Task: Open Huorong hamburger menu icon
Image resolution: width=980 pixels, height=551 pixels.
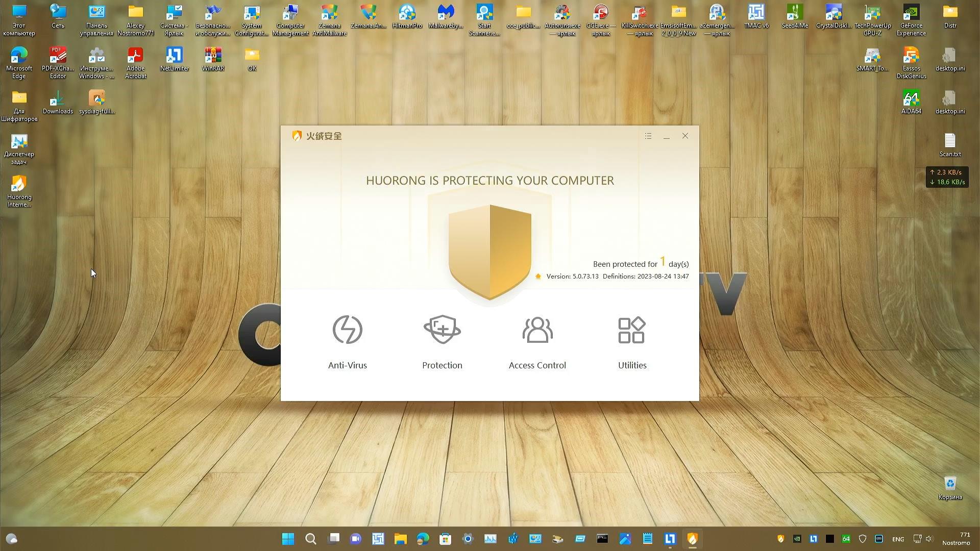Action: (x=648, y=136)
